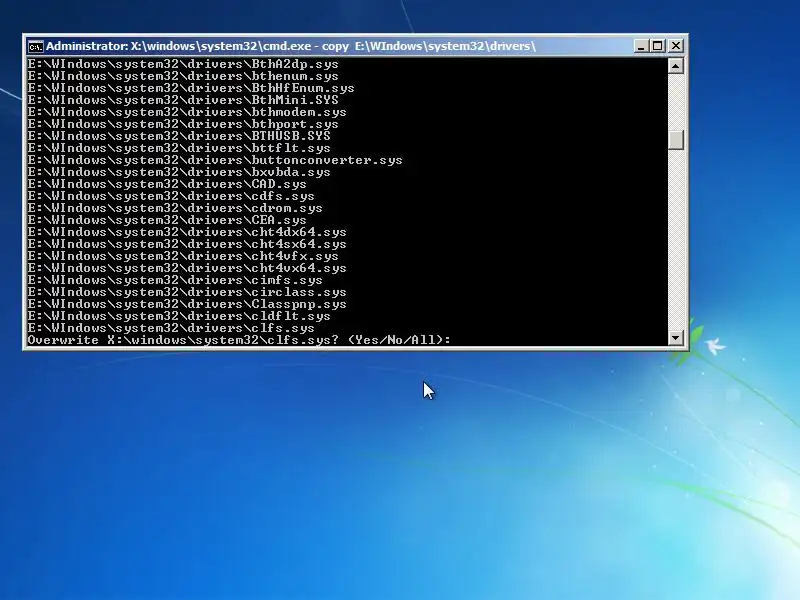Select the cimfs.sys output line
This screenshot has height=600, width=800.
click(x=175, y=280)
